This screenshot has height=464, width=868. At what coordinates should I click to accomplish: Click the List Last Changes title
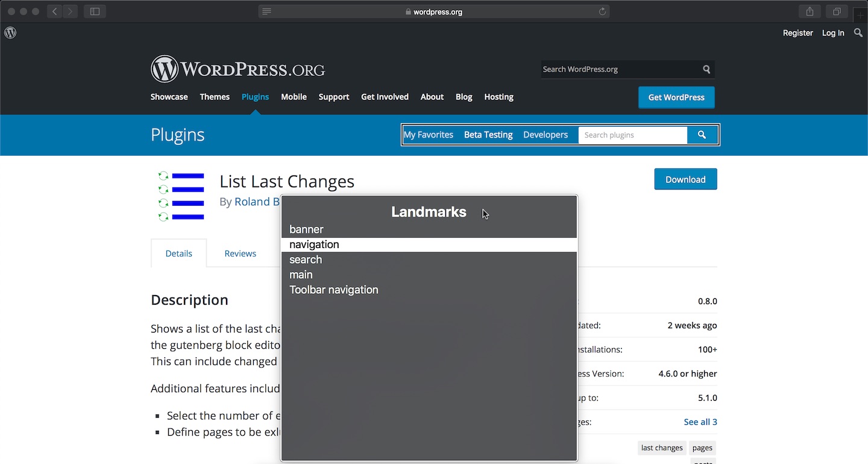287,181
